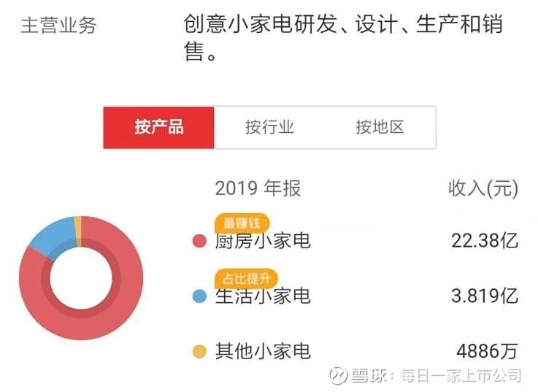This screenshot has width=538, height=392.
Task: Switch to the 按行业 tab
Action: 269,128
